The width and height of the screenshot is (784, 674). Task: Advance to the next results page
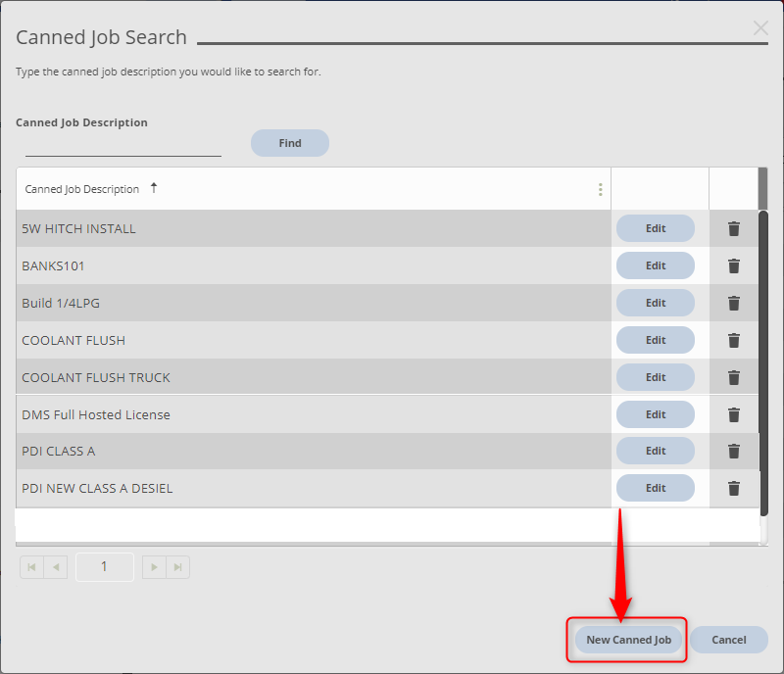154,566
